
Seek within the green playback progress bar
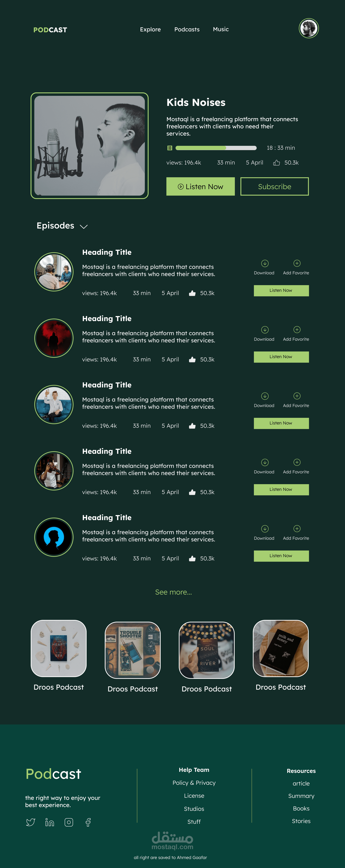coord(216,148)
